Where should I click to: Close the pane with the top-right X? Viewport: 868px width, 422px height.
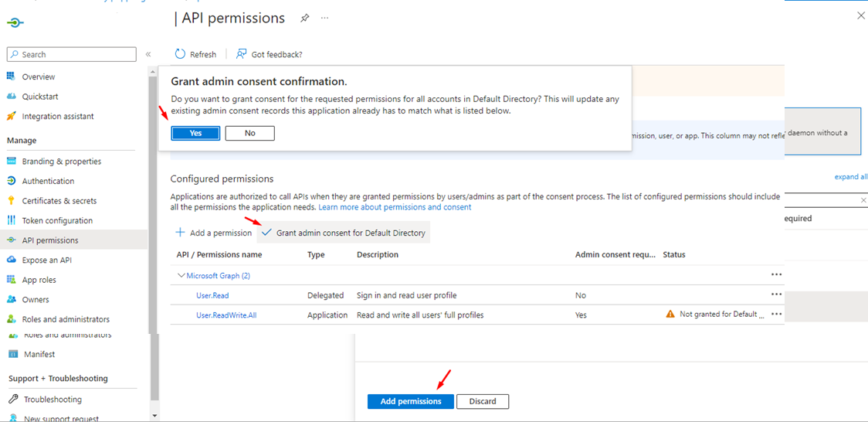point(860,16)
